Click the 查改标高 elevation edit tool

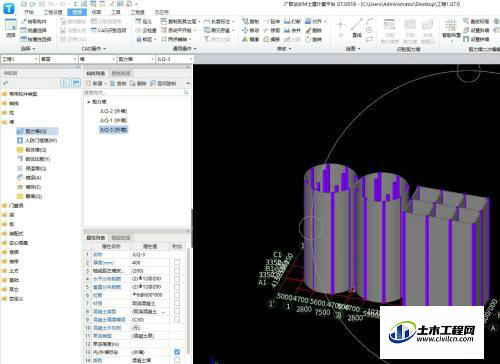(x=476, y=21)
